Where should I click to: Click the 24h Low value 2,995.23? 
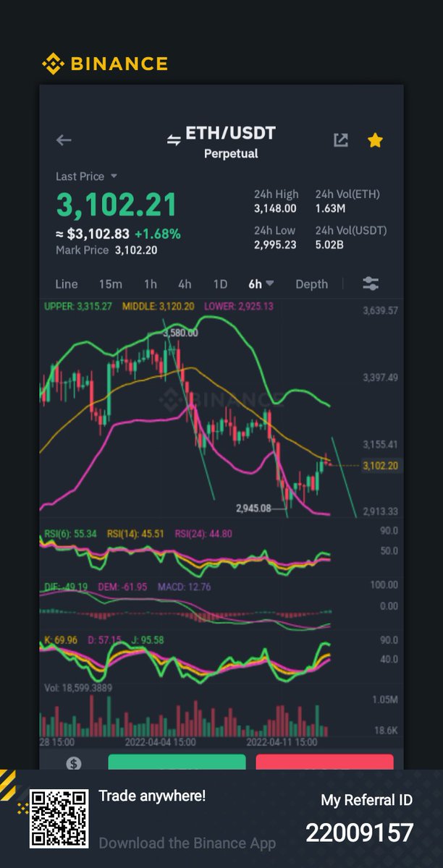click(x=275, y=245)
